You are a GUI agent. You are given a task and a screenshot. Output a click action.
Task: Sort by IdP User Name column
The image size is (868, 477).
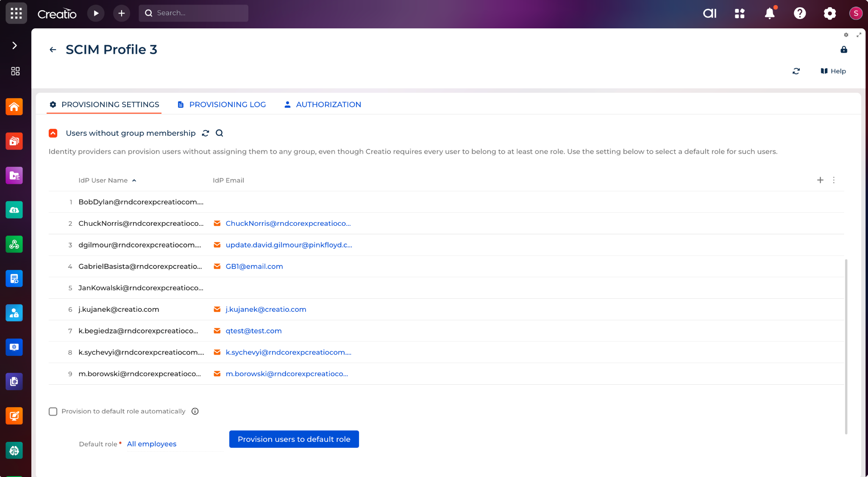[x=103, y=180]
